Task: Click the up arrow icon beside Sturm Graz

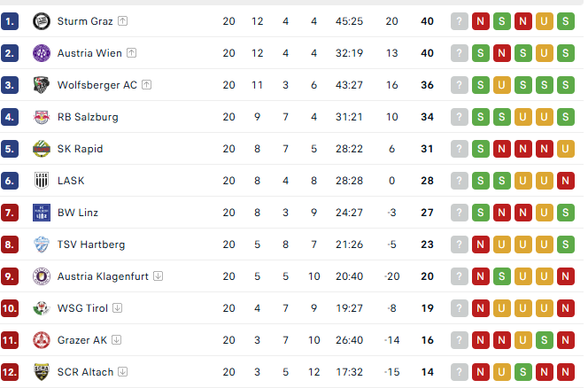Action: 122,21
